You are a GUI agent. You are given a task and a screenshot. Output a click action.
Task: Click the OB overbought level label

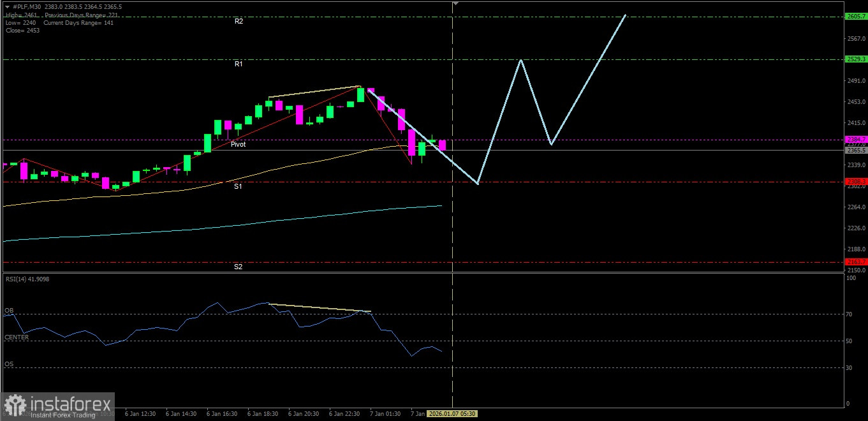point(9,311)
